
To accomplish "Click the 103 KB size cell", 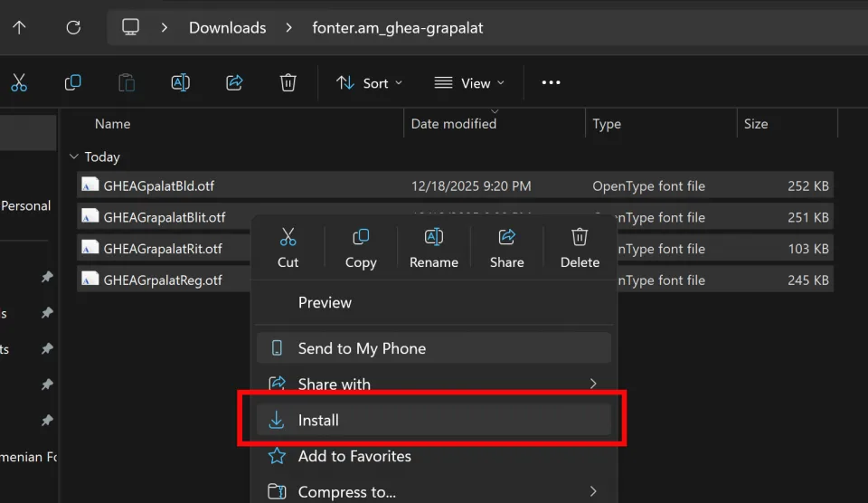I will click(807, 250).
